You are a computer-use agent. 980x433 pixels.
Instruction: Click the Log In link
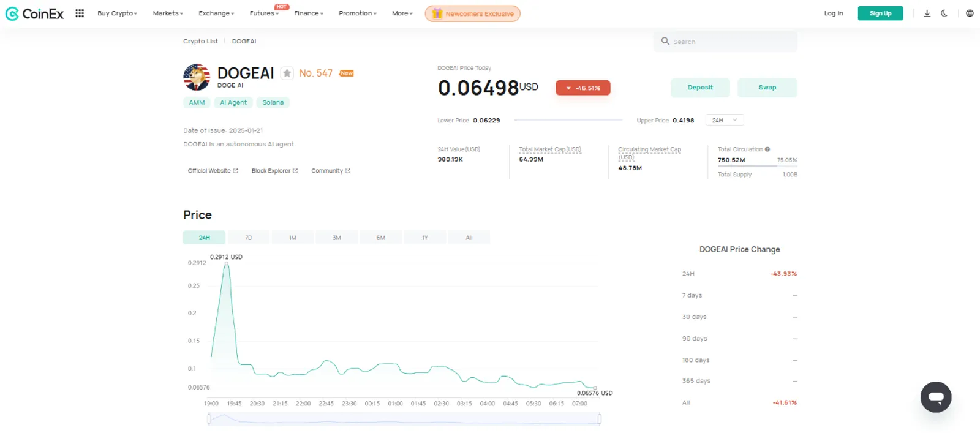pyautogui.click(x=833, y=13)
